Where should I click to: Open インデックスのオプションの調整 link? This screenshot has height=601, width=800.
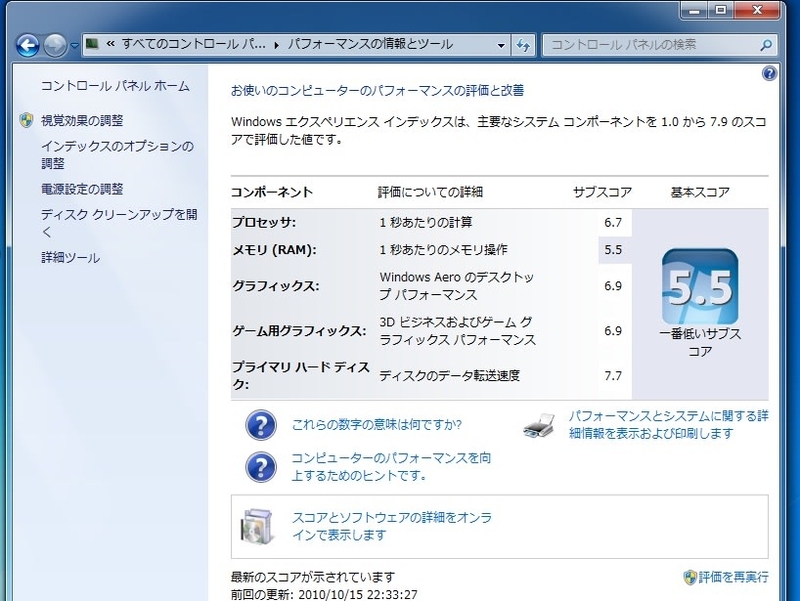coord(117,155)
